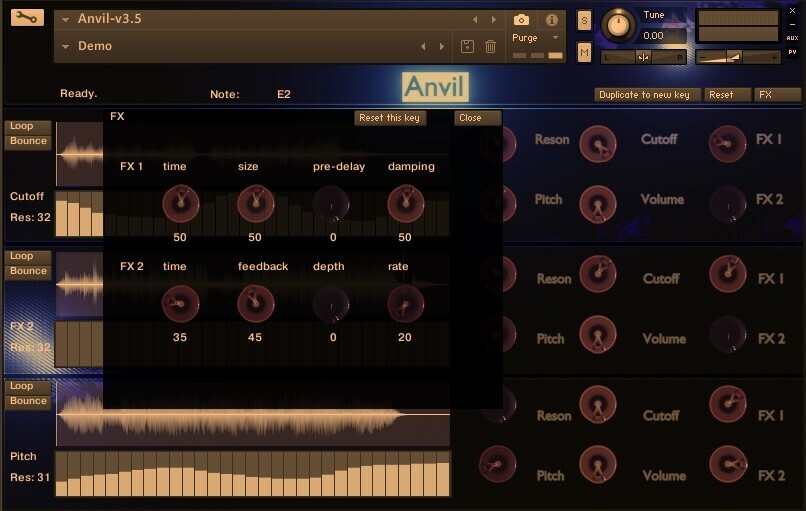
Task: Click the AUX button
Action: 792,38
